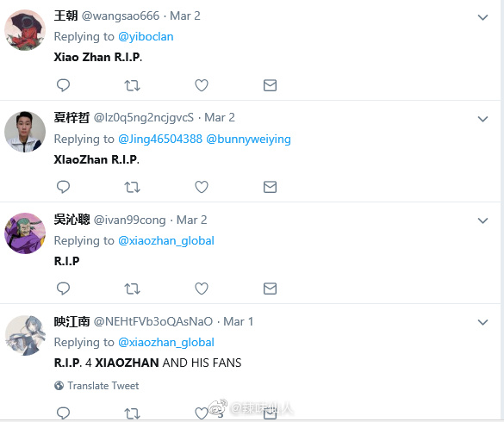This screenshot has width=504, height=422.
Task: Retweet ivan99cong's R.I.P tweet
Action: [132, 289]
